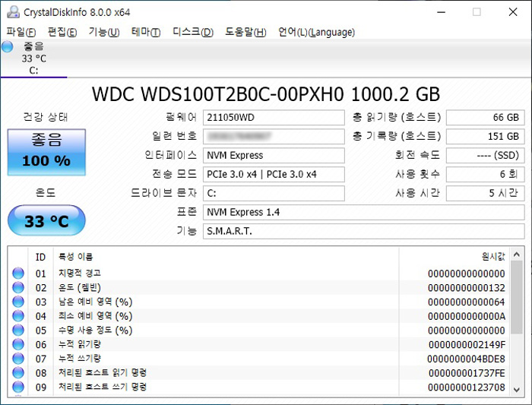The image size is (532, 405).
Task: Select the attribute row 온도 (켈빈)
Action: pyautogui.click(x=259, y=288)
